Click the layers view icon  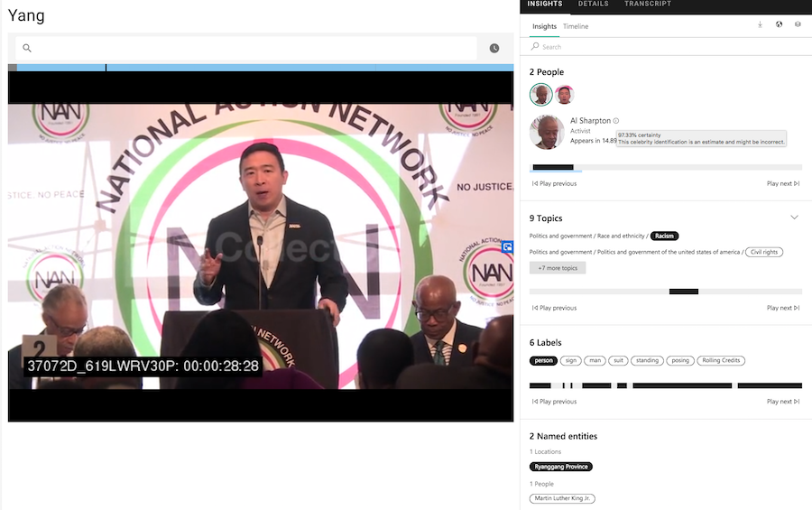tap(798, 24)
